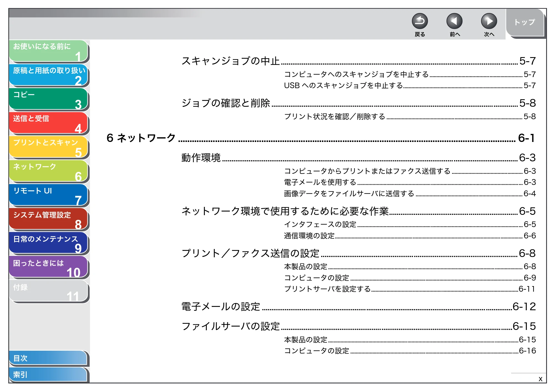Open chapter 3 コピー tab
Viewport: 555px width, 392px height.
click(x=49, y=99)
